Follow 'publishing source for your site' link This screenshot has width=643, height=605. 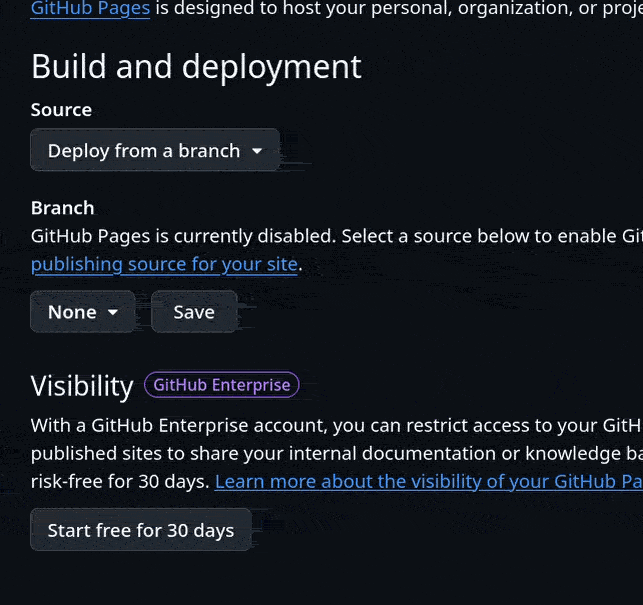pos(164,264)
